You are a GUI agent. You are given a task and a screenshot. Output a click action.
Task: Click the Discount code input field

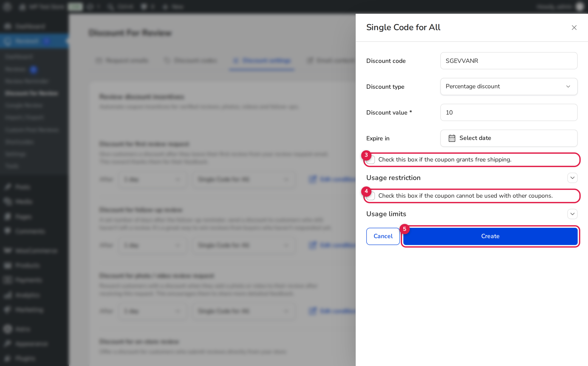click(x=509, y=61)
